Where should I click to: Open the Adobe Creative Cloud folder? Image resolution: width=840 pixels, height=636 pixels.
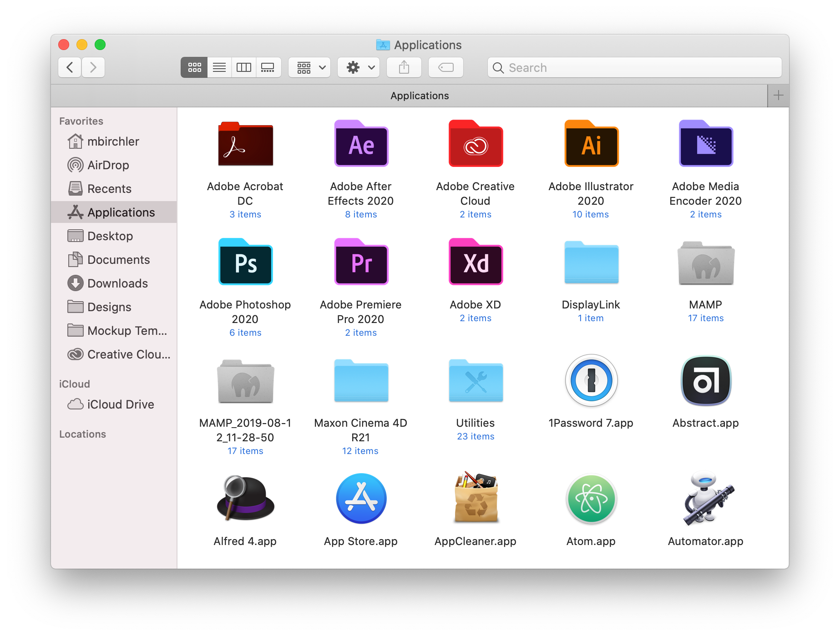tap(476, 144)
